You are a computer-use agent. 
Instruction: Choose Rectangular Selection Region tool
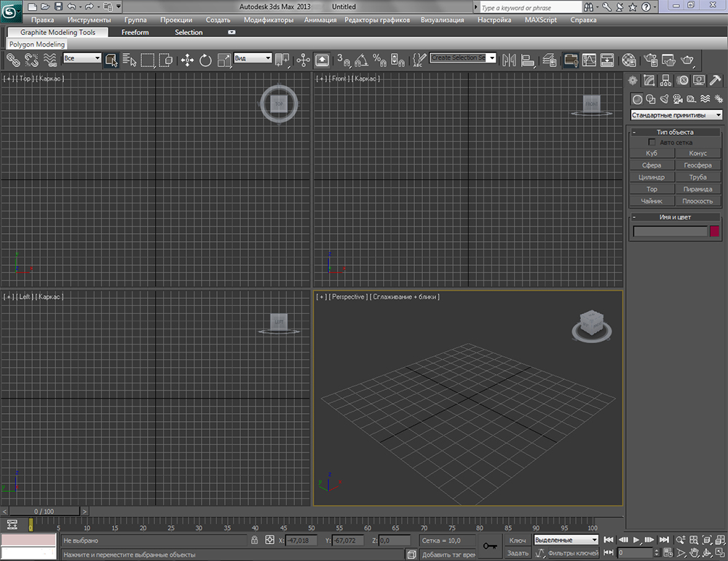pos(148,60)
